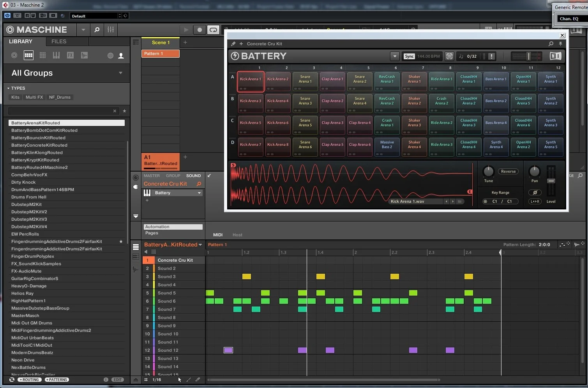This screenshot has height=388, width=588.
Task: Click the +ROUTING button
Action: [x=30, y=380]
